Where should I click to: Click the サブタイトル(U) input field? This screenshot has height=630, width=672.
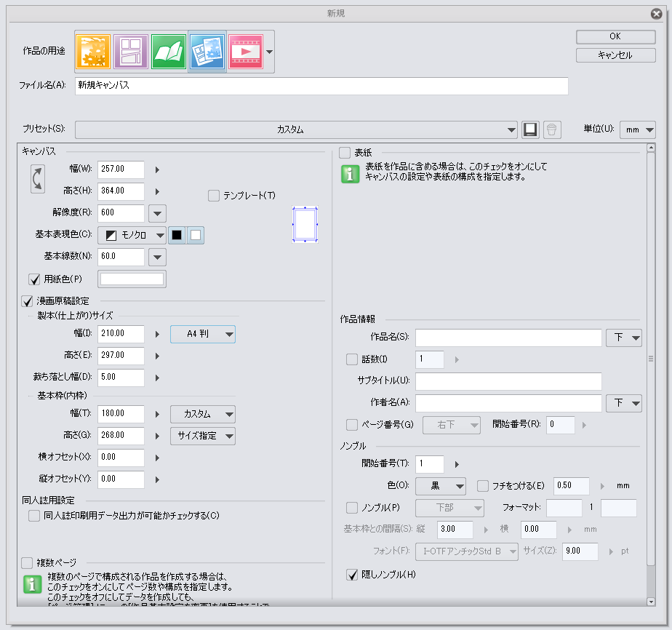(508, 381)
